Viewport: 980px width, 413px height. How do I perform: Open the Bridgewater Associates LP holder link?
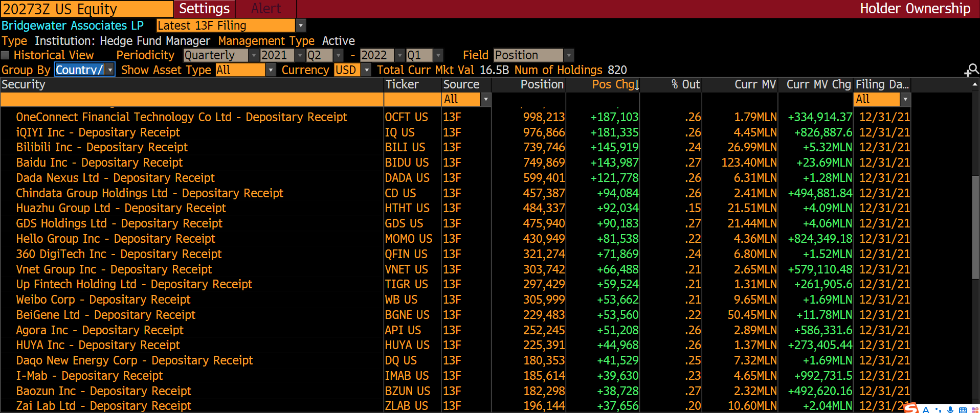pos(73,26)
